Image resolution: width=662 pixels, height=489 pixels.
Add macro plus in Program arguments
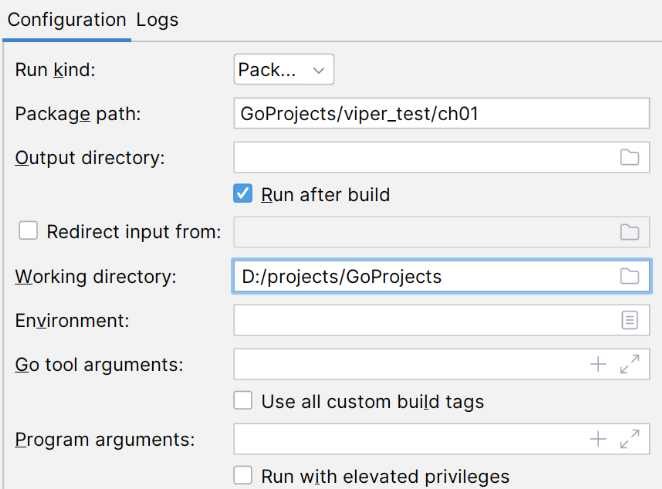(x=598, y=439)
